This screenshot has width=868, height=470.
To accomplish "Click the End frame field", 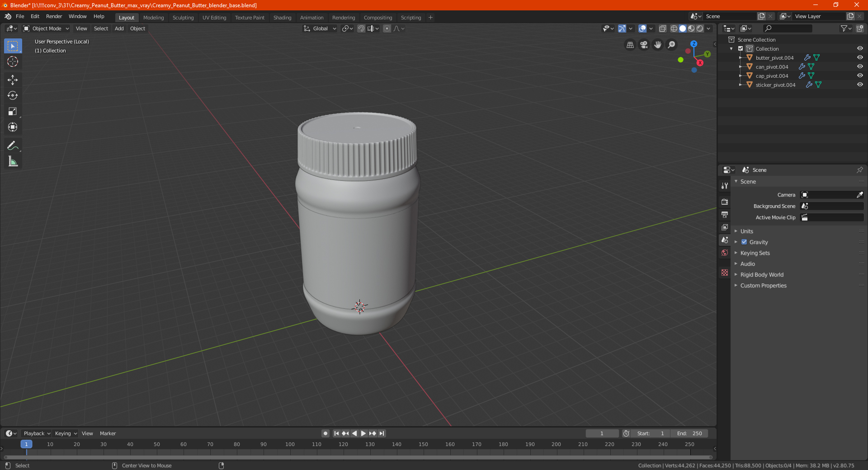I will coord(689,433).
